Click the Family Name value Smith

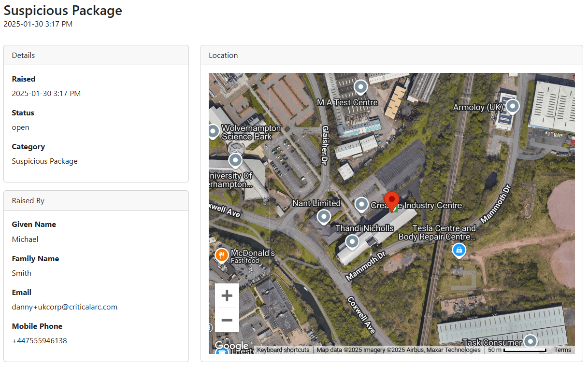click(22, 273)
